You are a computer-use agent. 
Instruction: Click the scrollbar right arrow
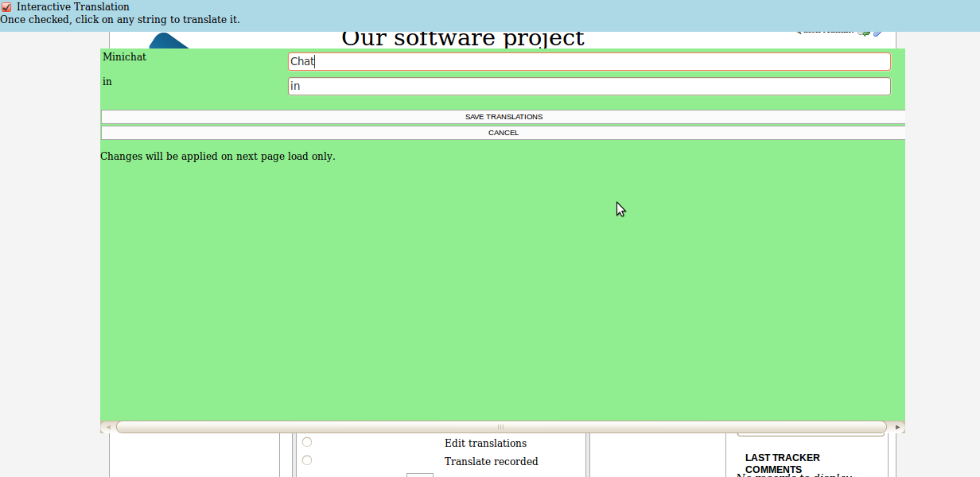click(898, 427)
